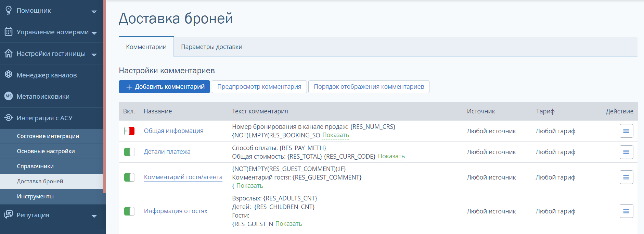Click the Репутация chat icon
The width and height of the screenshot is (644, 234).
point(9,215)
